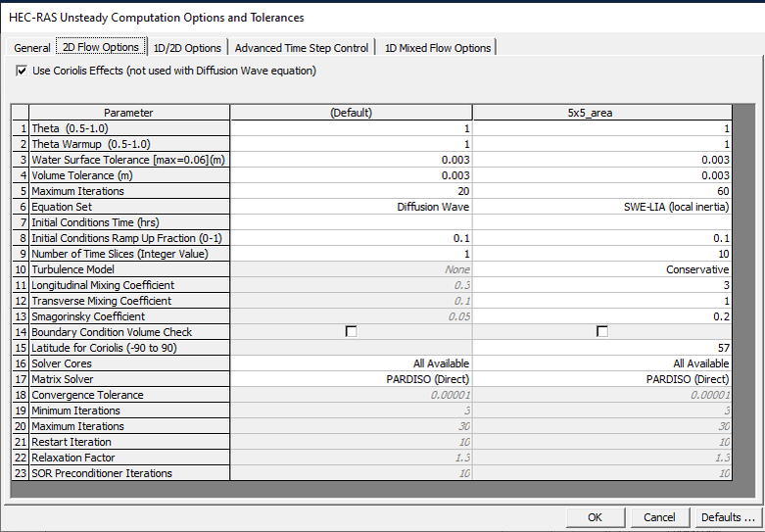Edit Number of Time Slices Default value
Screen dimensions: 765x532
click(x=351, y=254)
